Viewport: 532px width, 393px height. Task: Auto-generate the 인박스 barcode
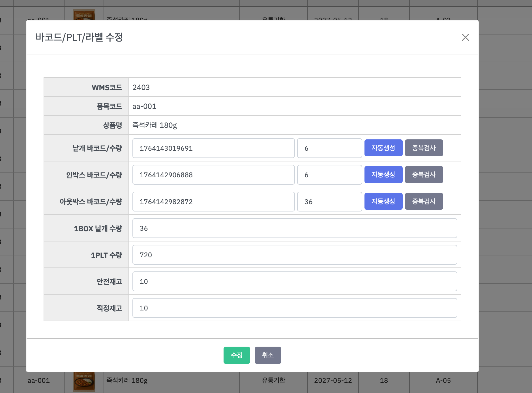(383, 174)
